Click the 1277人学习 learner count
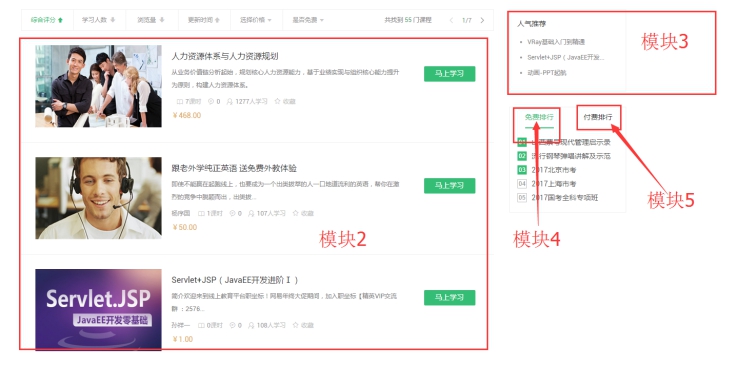738x365 pixels. pyautogui.click(x=251, y=102)
